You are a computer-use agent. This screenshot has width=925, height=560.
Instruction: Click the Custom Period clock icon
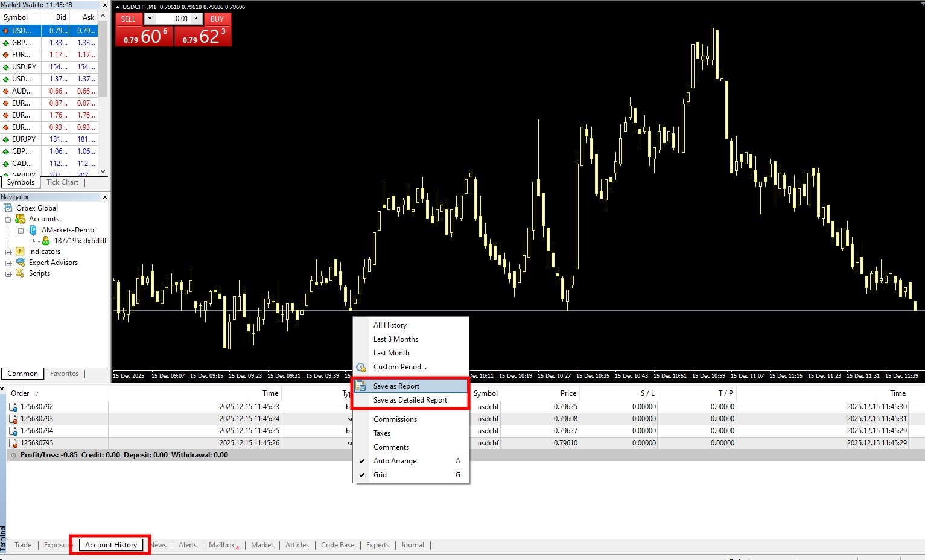[x=361, y=367]
